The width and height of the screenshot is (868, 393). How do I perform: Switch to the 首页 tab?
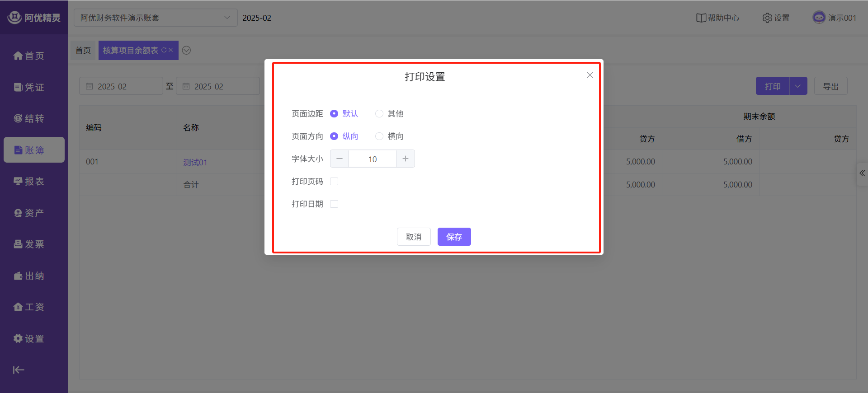click(83, 51)
